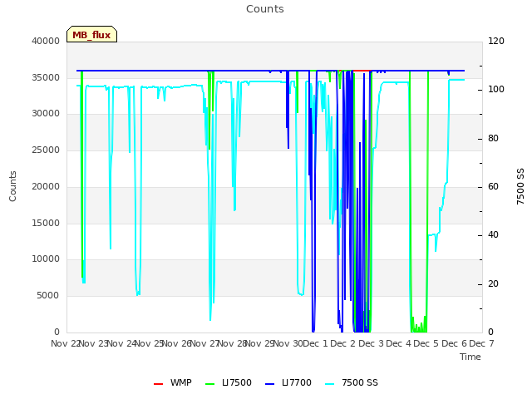Click the blue LI7700 legend swatch
The height and width of the screenshot is (399, 532).
[x=269, y=384]
